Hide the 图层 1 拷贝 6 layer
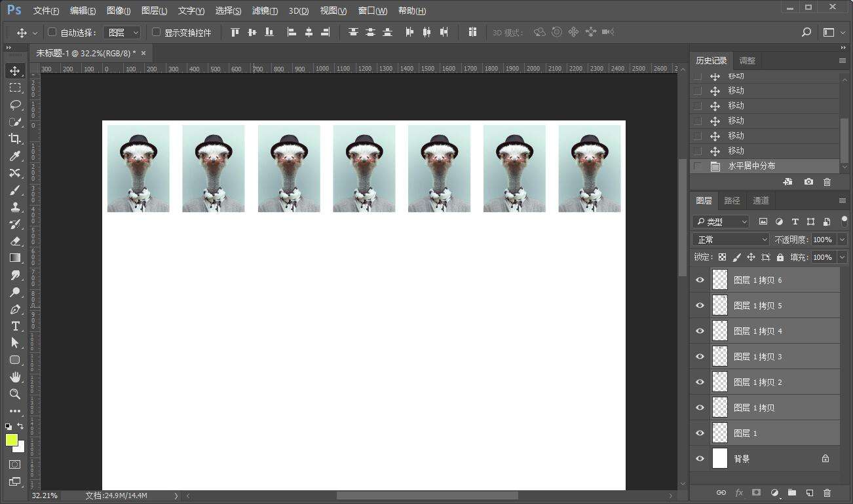Viewport: 853px width, 504px height. [700, 280]
